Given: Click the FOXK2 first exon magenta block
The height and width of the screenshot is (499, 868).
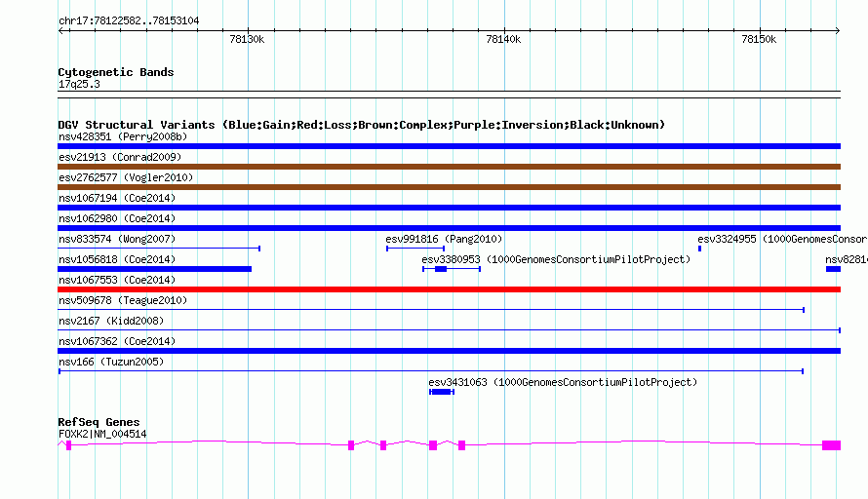Looking at the screenshot, I should coord(68,445).
